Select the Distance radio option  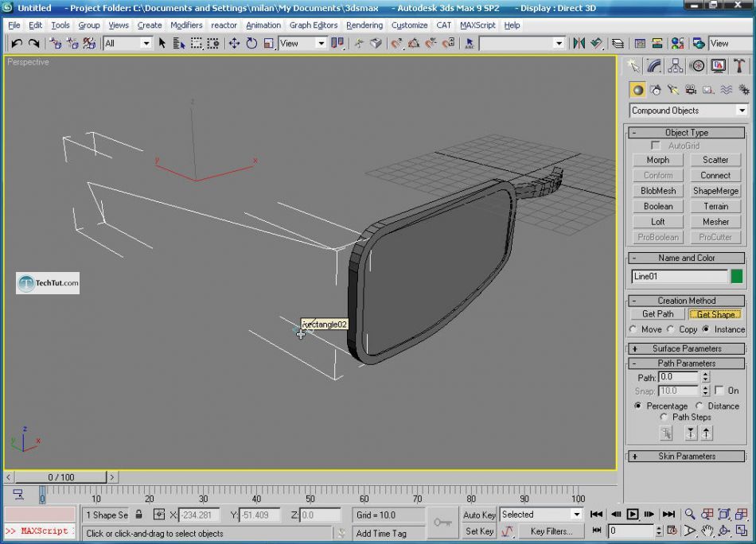click(x=699, y=406)
